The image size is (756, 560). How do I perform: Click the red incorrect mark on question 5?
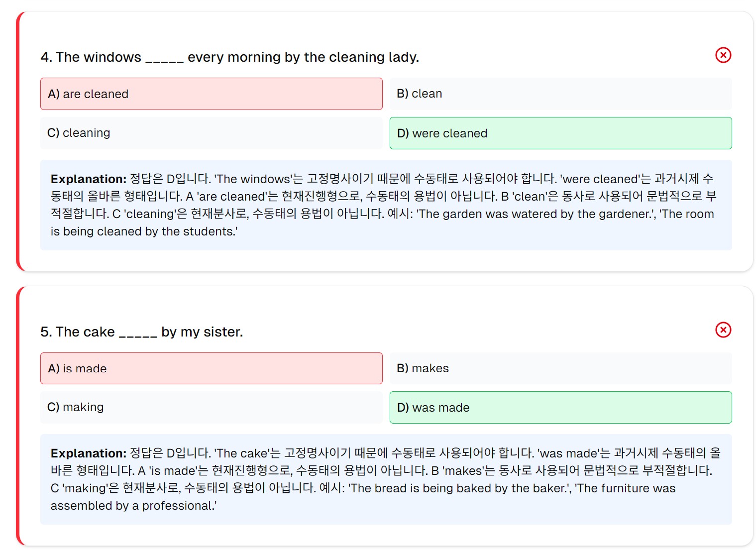point(723,330)
